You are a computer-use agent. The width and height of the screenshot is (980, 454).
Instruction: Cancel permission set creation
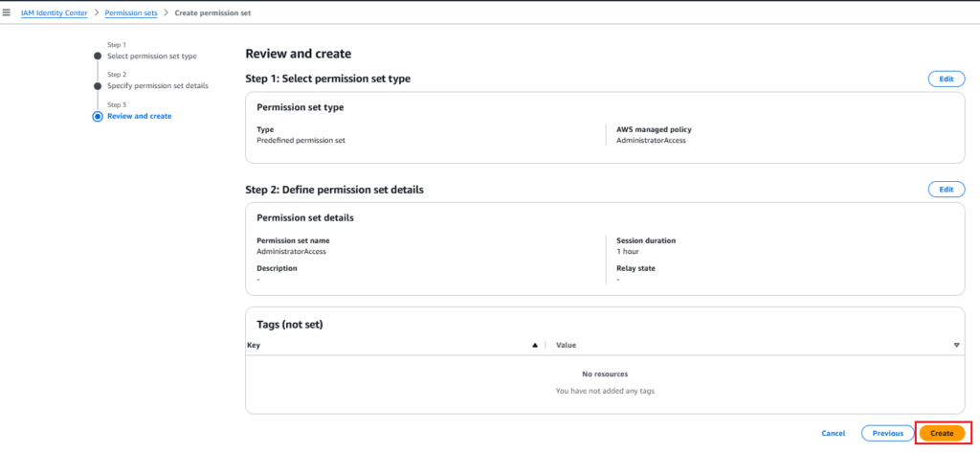coord(834,433)
